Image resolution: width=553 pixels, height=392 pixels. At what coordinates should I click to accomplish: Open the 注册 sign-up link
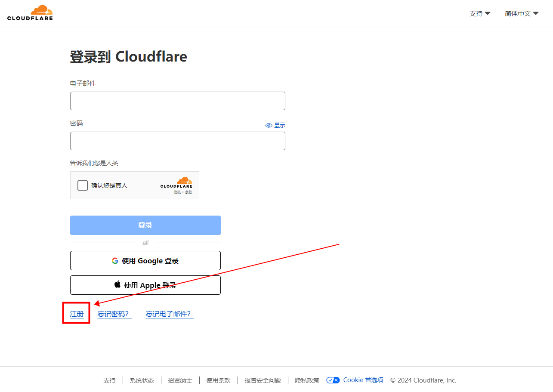pyautogui.click(x=77, y=314)
